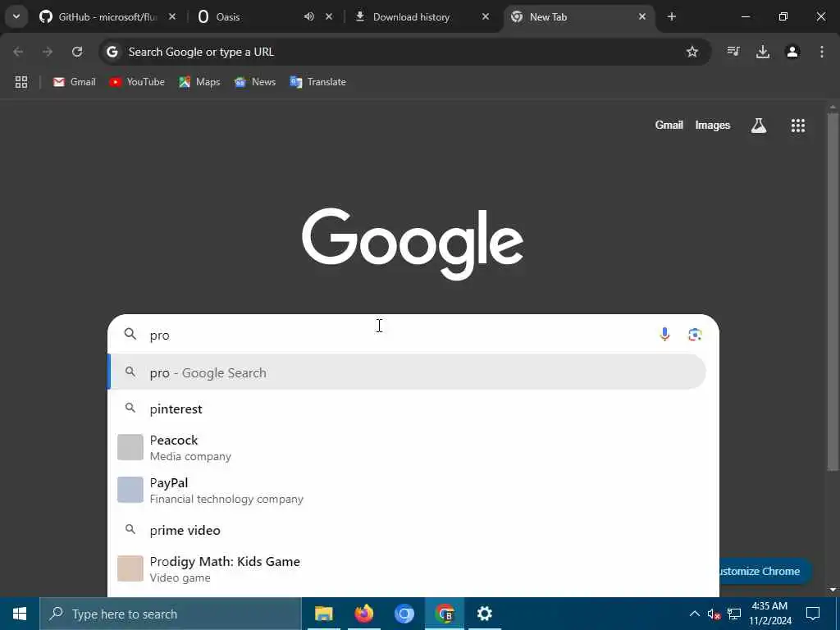Select the Peacock Media company suggestion

[x=407, y=447]
